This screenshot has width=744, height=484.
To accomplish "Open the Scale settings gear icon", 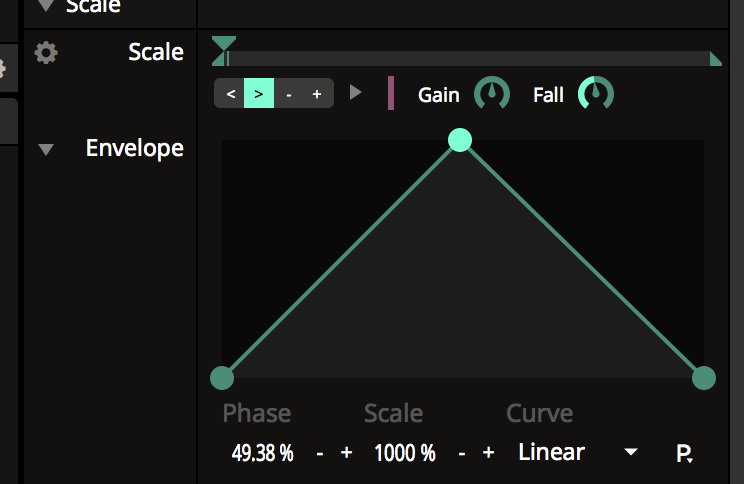I will click(x=46, y=53).
